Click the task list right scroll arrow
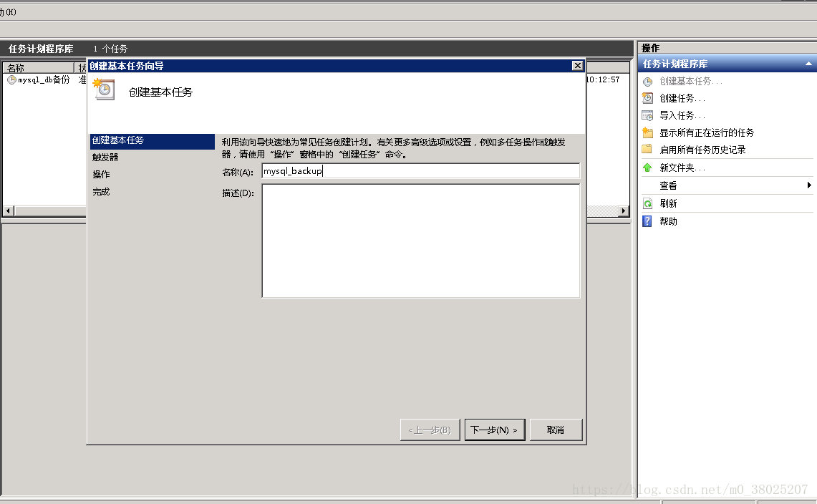Image resolution: width=817 pixels, height=504 pixels. point(624,210)
